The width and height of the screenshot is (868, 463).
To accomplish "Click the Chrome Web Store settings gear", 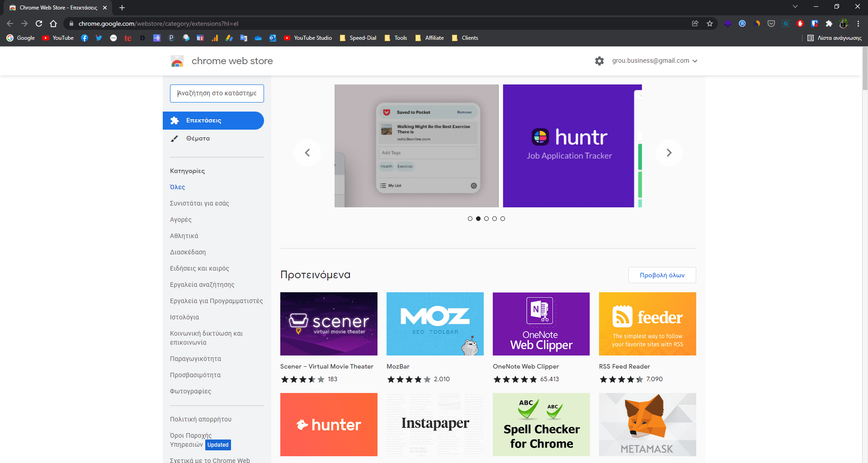I will tap(599, 61).
